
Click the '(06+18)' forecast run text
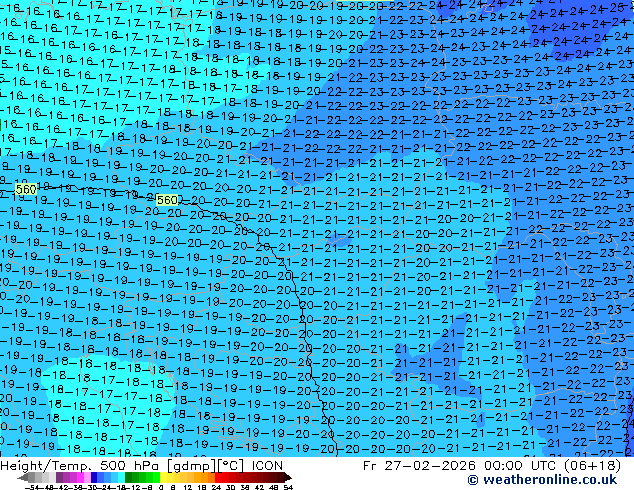coord(592,465)
